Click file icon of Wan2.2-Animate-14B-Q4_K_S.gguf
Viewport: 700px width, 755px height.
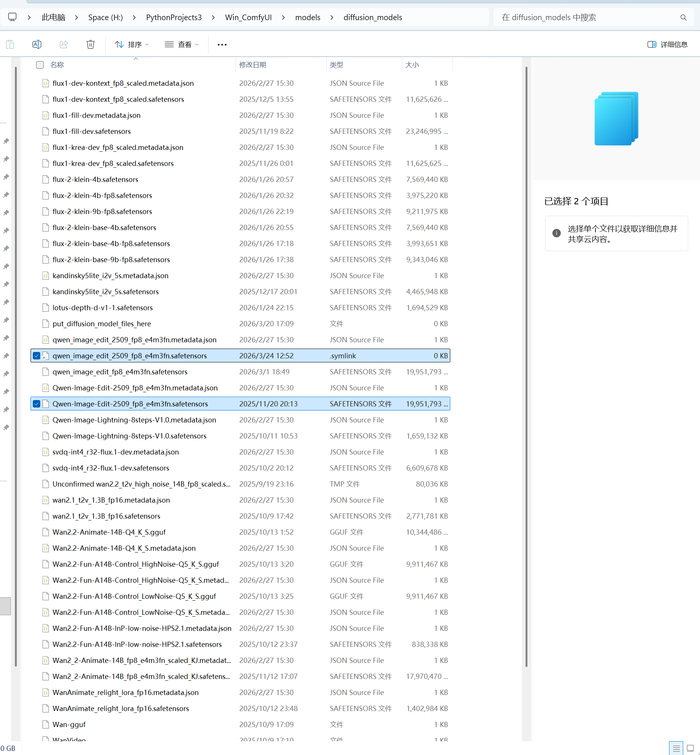[x=45, y=532]
